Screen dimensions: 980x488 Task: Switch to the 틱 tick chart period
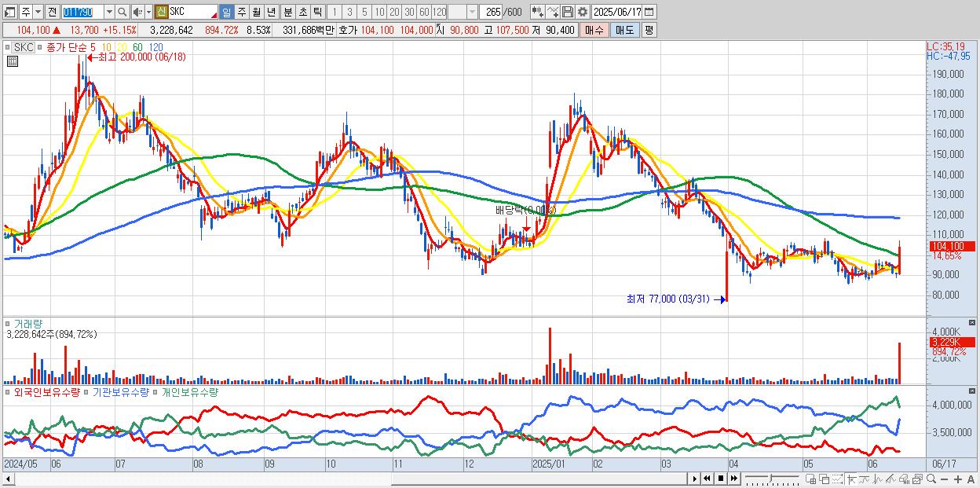(x=317, y=12)
